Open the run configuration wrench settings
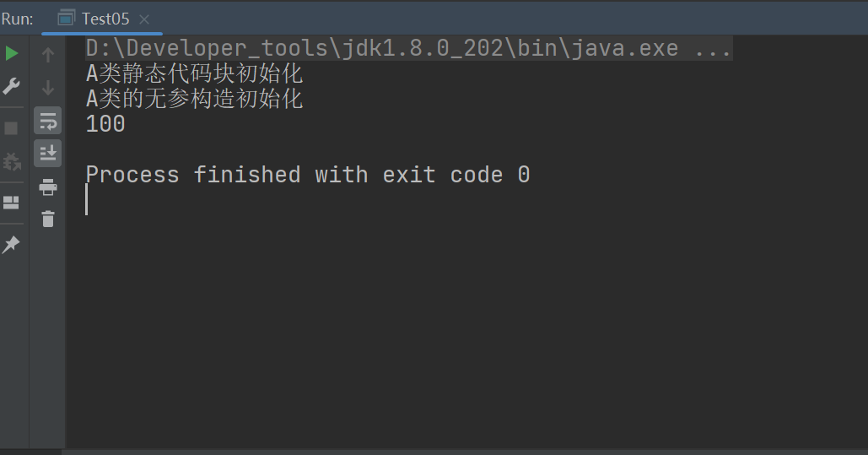Image resolution: width=868 pixels, height=455 pixels. click(x=12, y=86)
